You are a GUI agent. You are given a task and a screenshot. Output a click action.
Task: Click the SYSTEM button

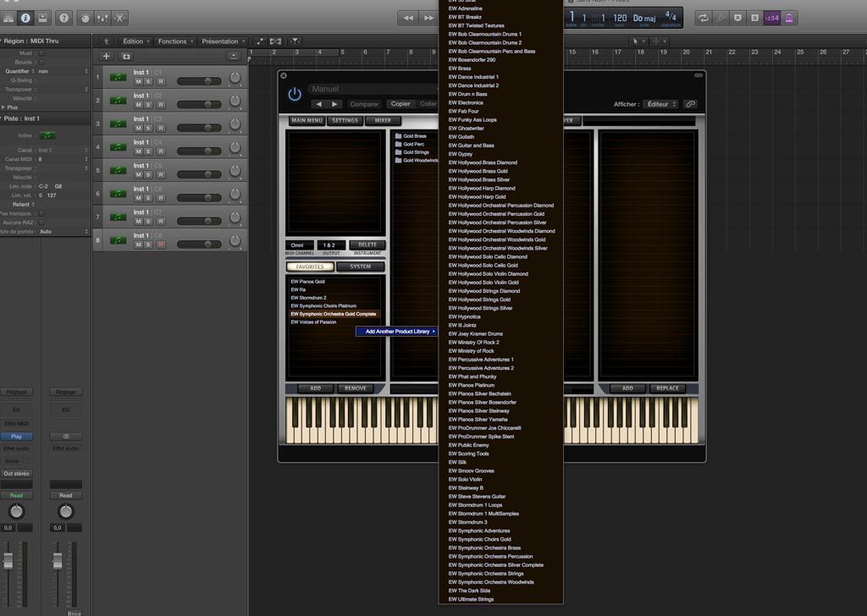(361, 267)
